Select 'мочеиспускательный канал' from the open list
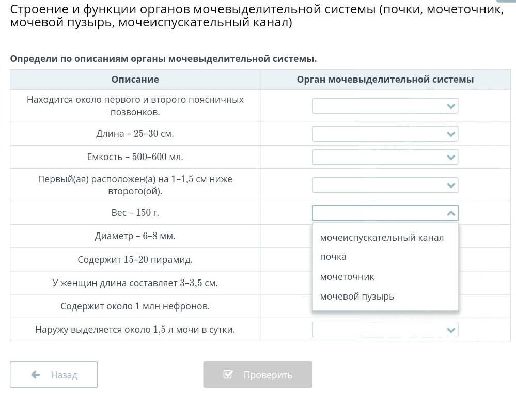Viewport: 516px width, 420px height. click(x=382, y=238)
